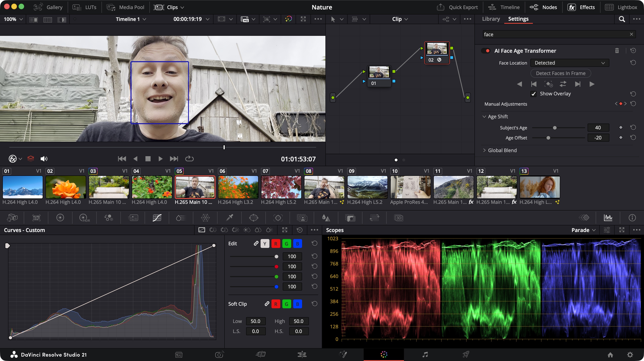Open the Lightbox view
Image resolution: width=644 pixels, height=361 pixels.
[621, 7]
